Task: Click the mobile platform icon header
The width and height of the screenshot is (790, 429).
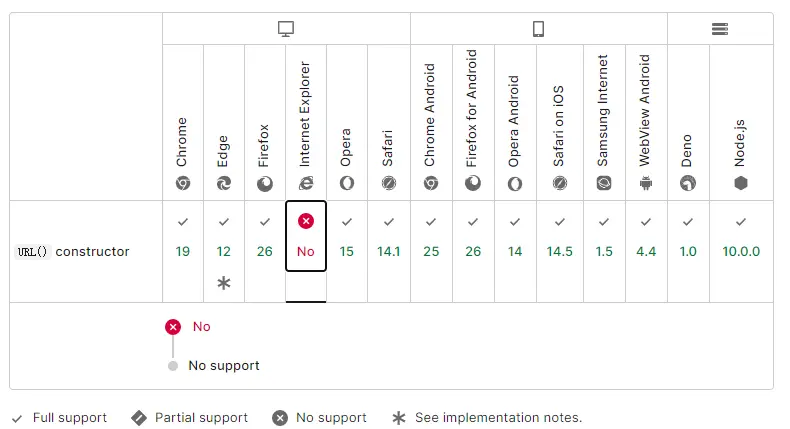Action: [538, 29]
